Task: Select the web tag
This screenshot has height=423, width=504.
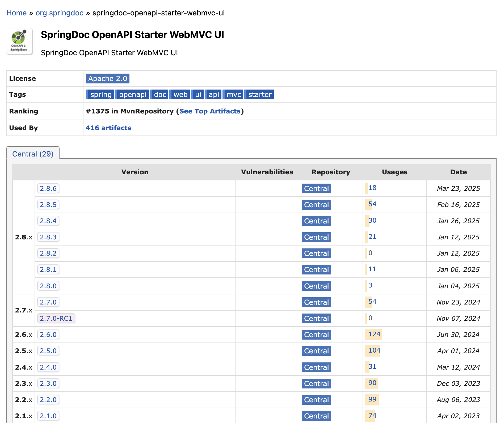Action: [180, 94]
